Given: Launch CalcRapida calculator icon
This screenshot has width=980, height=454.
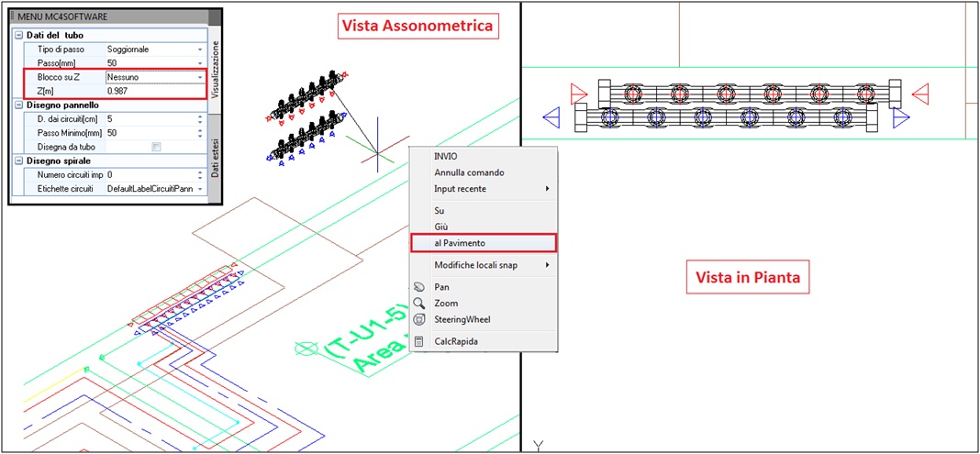Looking at the screenshot, I should pyautogui.click(x=419, y=342).
